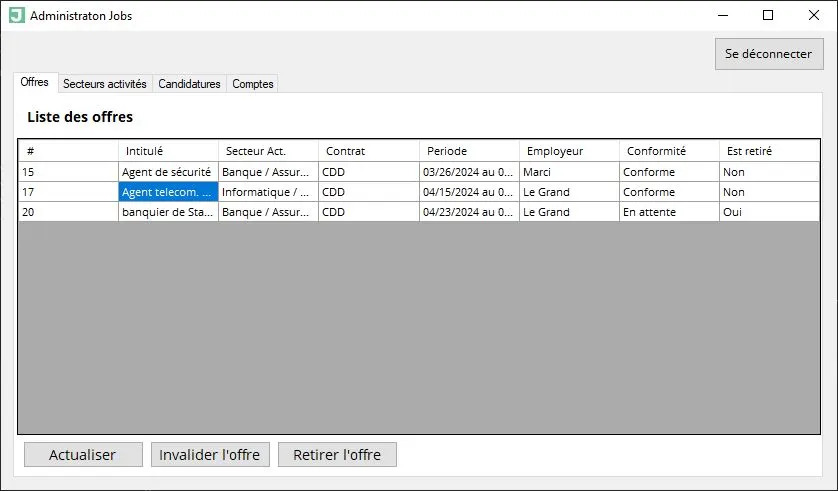Maximize the Administraton Jobs window
Screen dimensions: 838x491
[x=768, y=15]
